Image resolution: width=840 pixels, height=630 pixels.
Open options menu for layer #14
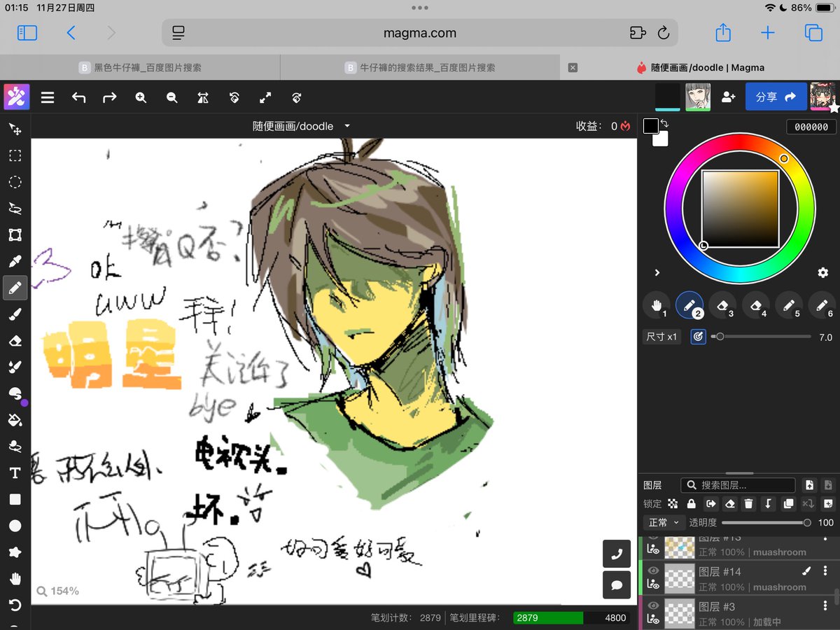pyautogui.click(x=825, y=571)
